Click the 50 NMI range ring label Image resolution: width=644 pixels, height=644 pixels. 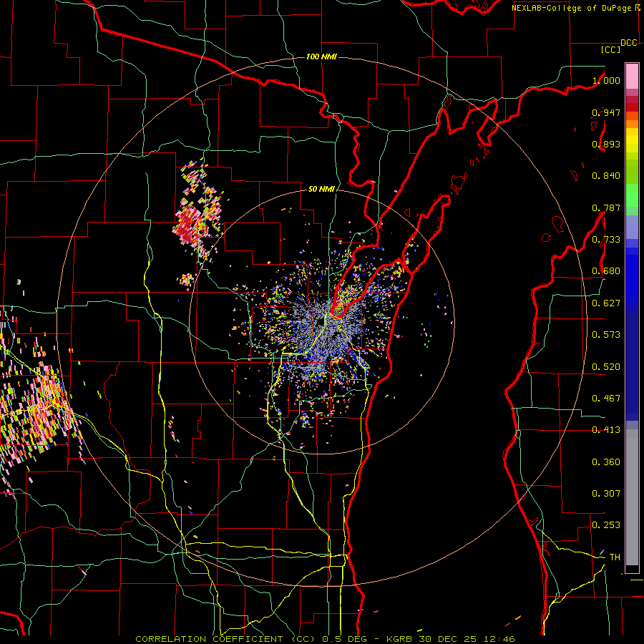point(321,189)
